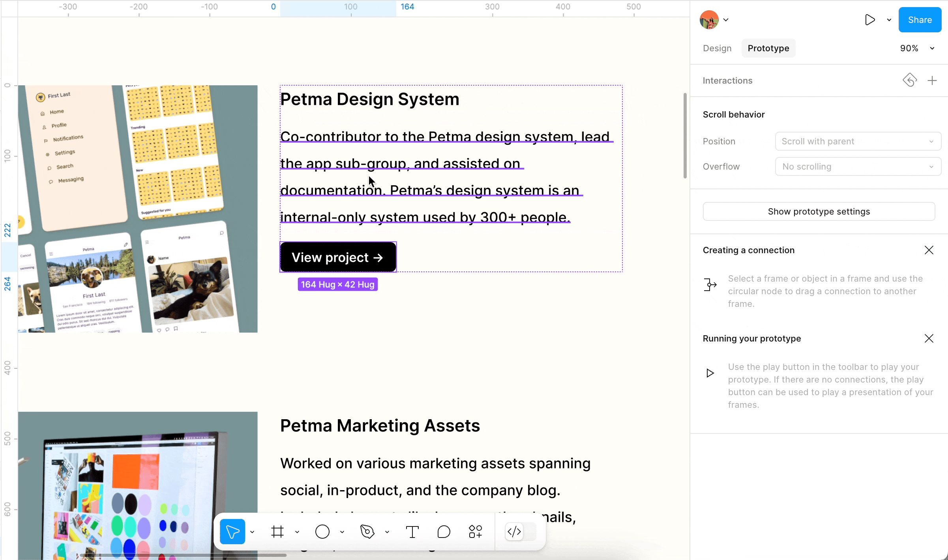Click the Petma Design System project thumbnail
The image size is (948, 560).
(138, 209)
